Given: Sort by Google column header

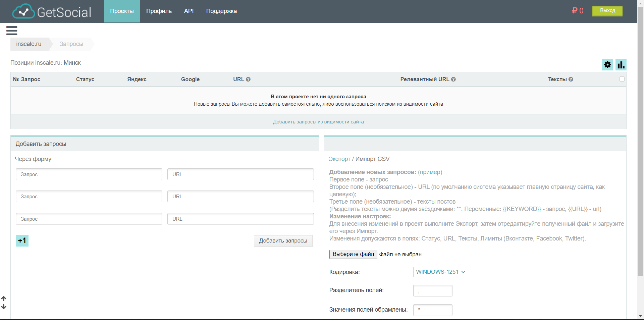Looking at the screenshot, I should tap(190, 79).
